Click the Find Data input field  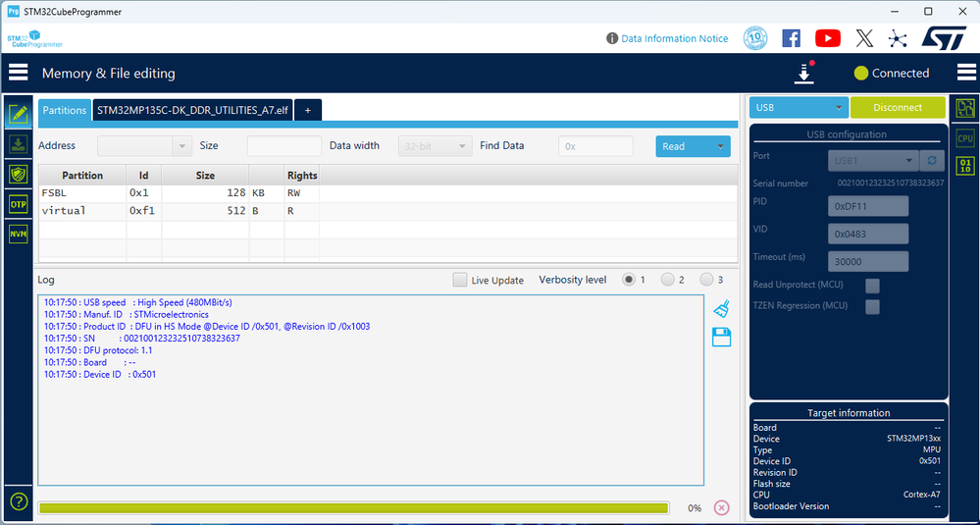tap(595, 146)
